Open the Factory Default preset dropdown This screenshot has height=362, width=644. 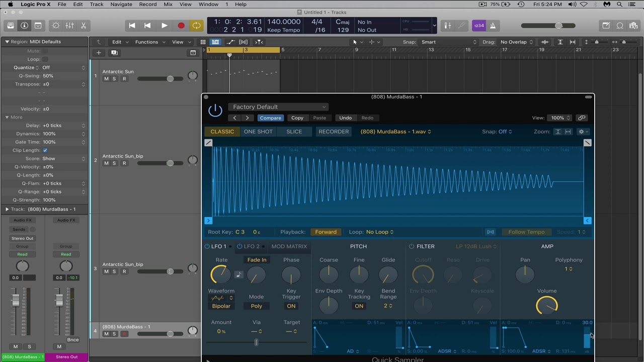point(279,107)
